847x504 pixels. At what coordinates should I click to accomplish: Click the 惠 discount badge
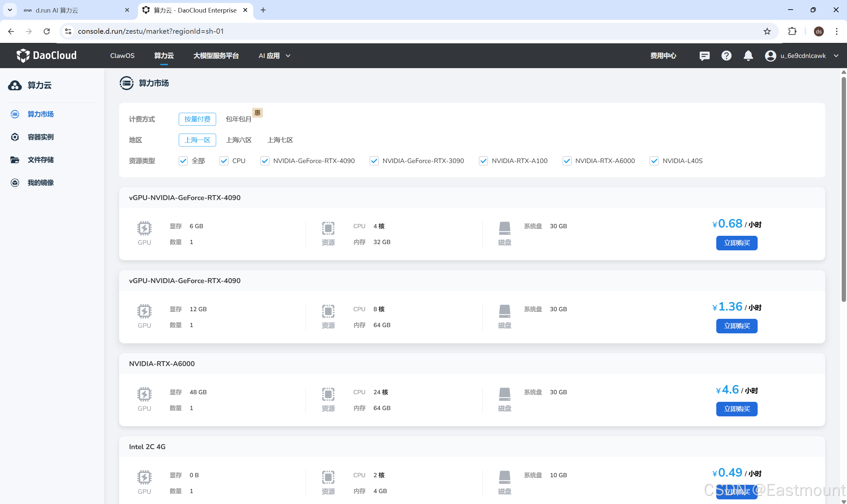pyautogui.click(x=257, y=113)
